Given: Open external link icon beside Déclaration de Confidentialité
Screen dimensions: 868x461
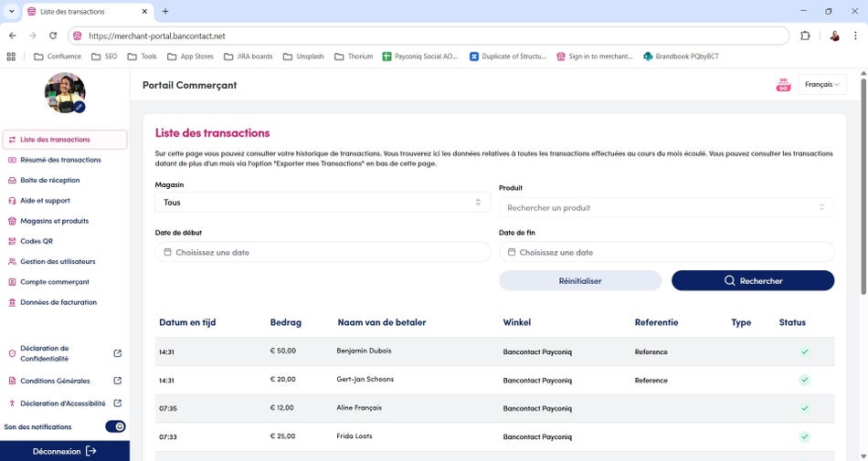Looking at the screenshot, I should point(117,353).
